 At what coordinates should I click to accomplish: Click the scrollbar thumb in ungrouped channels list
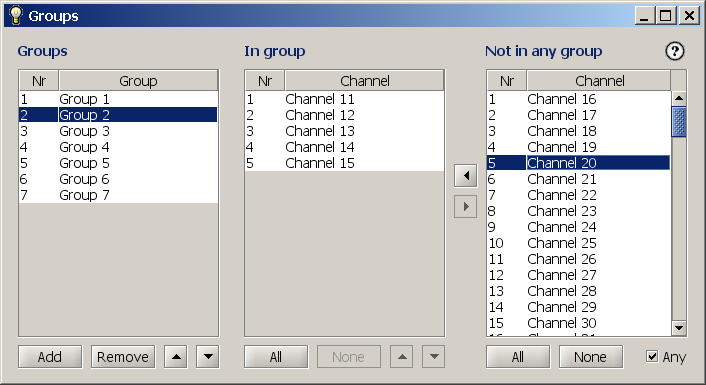[x=679, y=122]
